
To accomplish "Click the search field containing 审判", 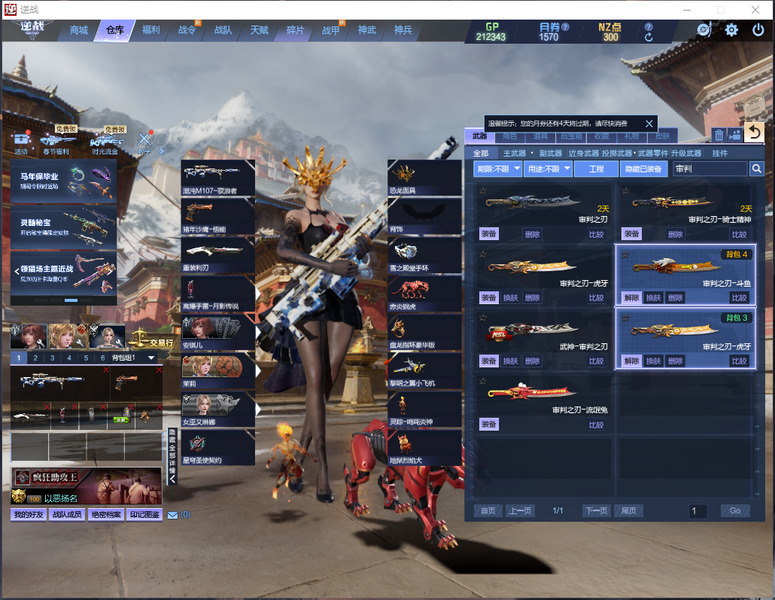I will (709, 169).
